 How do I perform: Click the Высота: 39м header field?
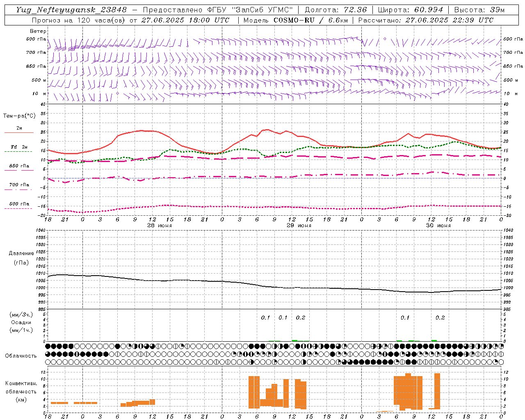pyautogui.click(x=479, y=10)
